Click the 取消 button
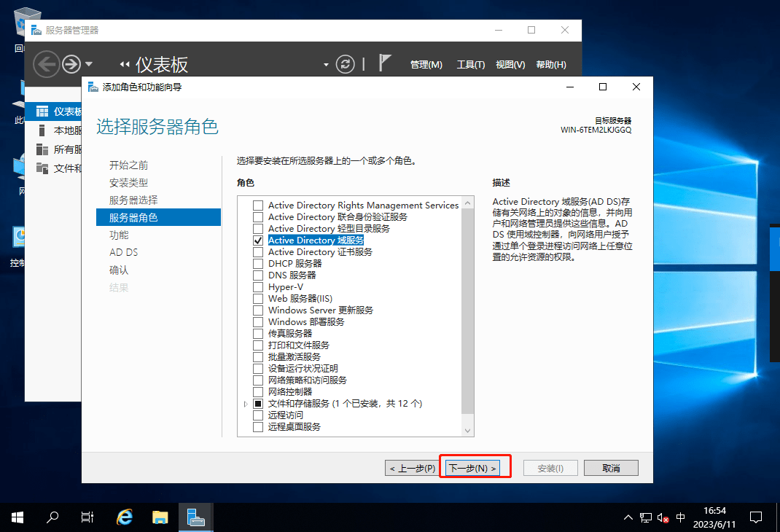 click(x=611, y=469)
